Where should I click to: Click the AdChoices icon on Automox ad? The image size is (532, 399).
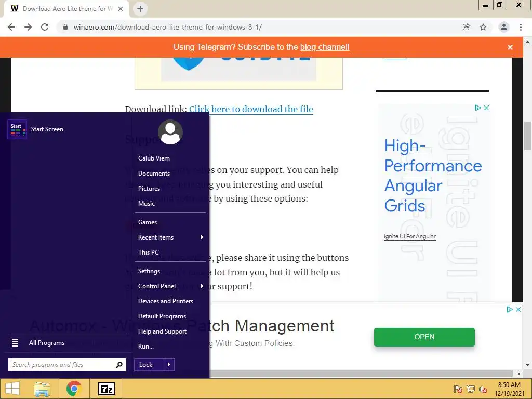[509, 310]
